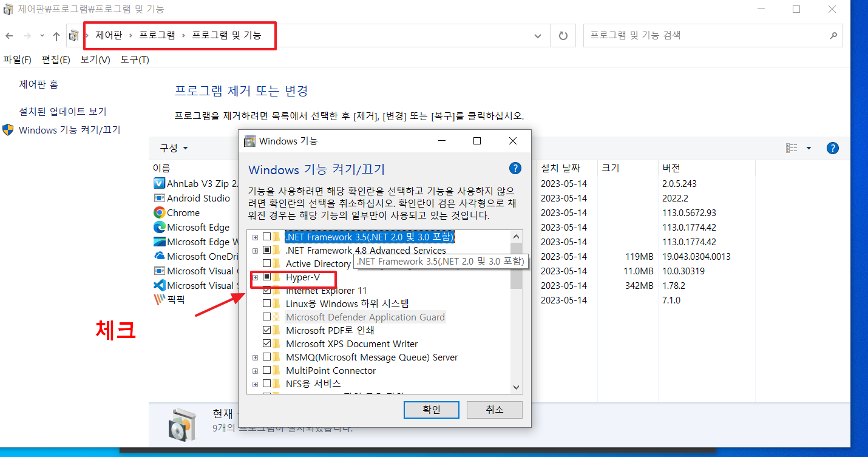Screen dimensions: 868x457
Task: Click the Visual Studio Code icon
Action: [159, 285]
